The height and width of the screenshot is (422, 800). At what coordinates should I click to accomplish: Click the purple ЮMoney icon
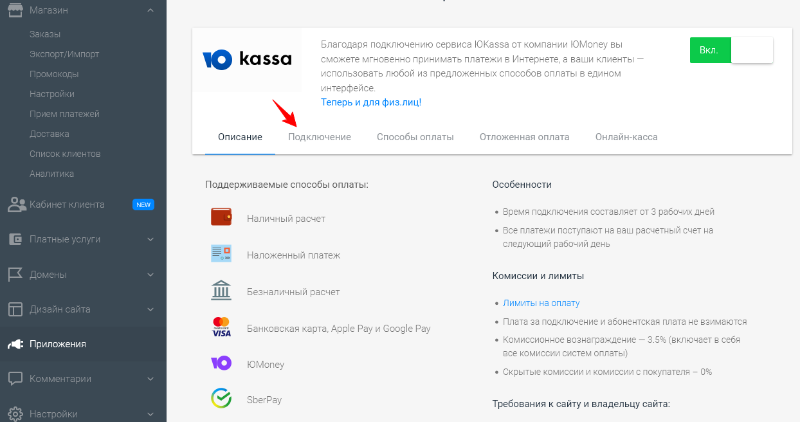tap(221, 363)
